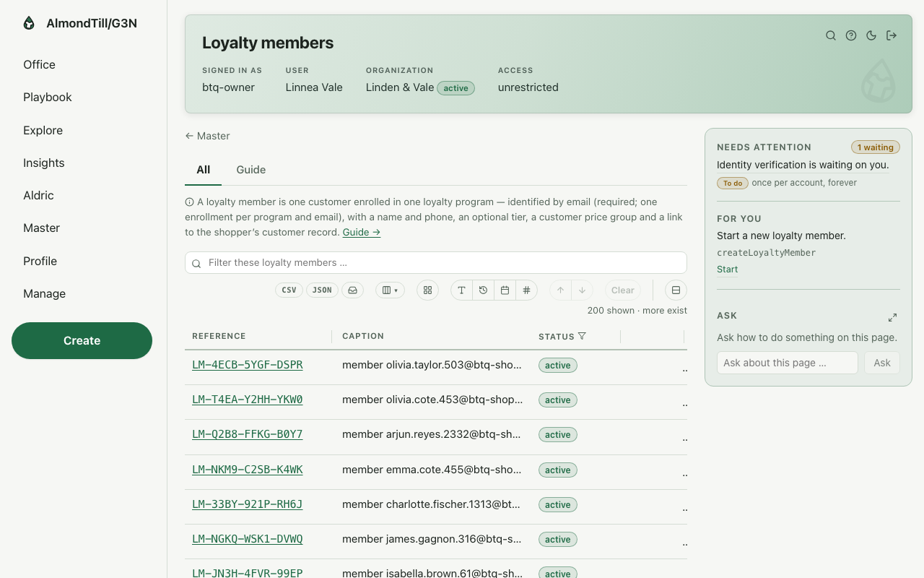Open the Status column filter icon
The width and height of the screenshot is (924, 578).
point(582,336)
